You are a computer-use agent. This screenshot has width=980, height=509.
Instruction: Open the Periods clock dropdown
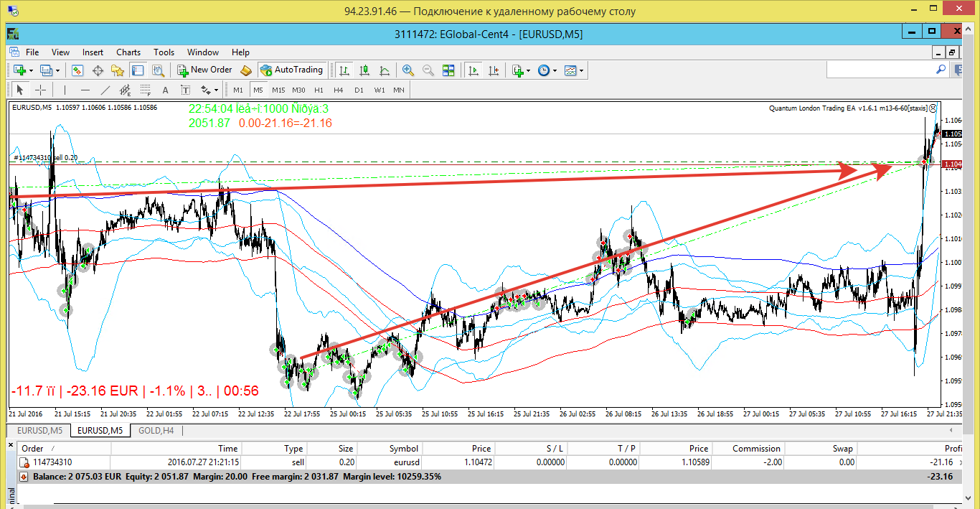(547, 70)
